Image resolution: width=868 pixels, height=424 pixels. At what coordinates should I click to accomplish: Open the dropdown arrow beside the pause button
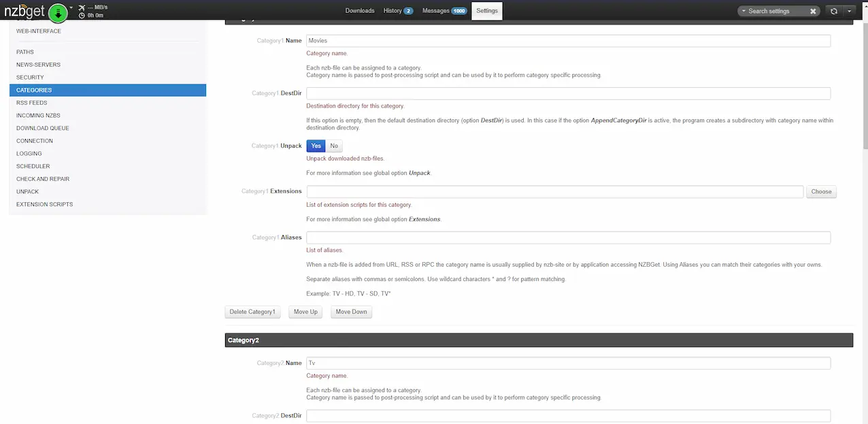tap(71, 8)
